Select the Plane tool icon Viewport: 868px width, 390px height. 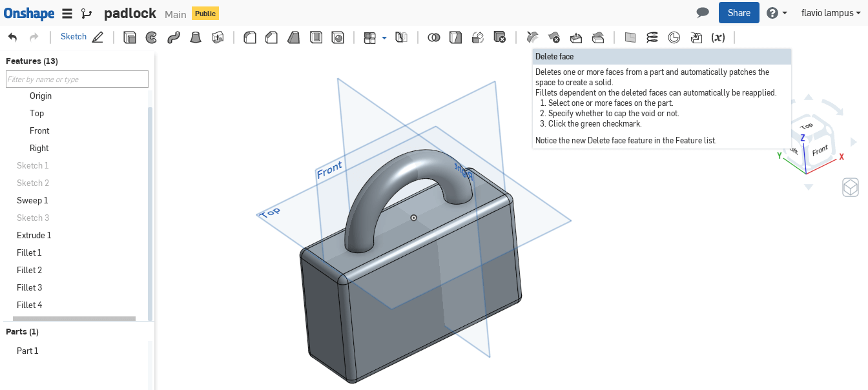[630, 37]
